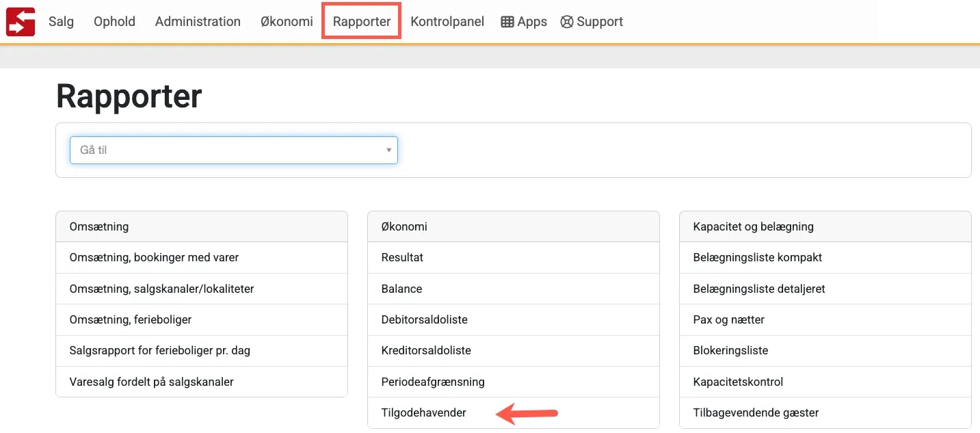The image size is (980, 433).
Task: Click the Support lifebuoy icon
Action: pos(566,22)
